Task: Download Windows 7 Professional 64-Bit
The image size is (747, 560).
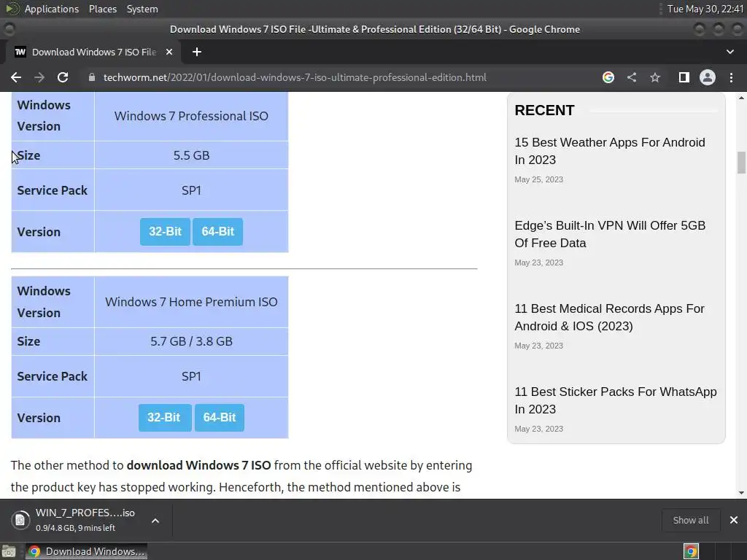Action: tap(217, 232)
